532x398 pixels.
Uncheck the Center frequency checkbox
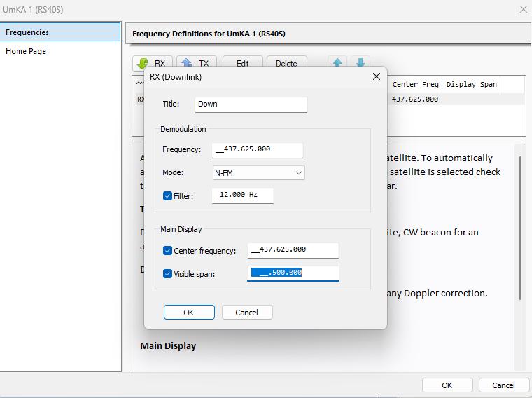[168, 250]
